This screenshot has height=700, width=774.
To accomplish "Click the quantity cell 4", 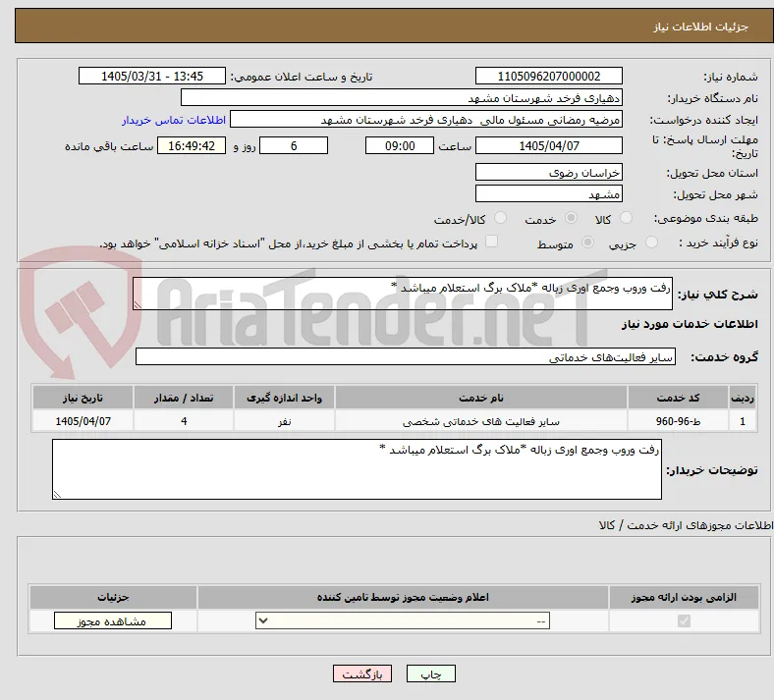I will tap(184, 421).
